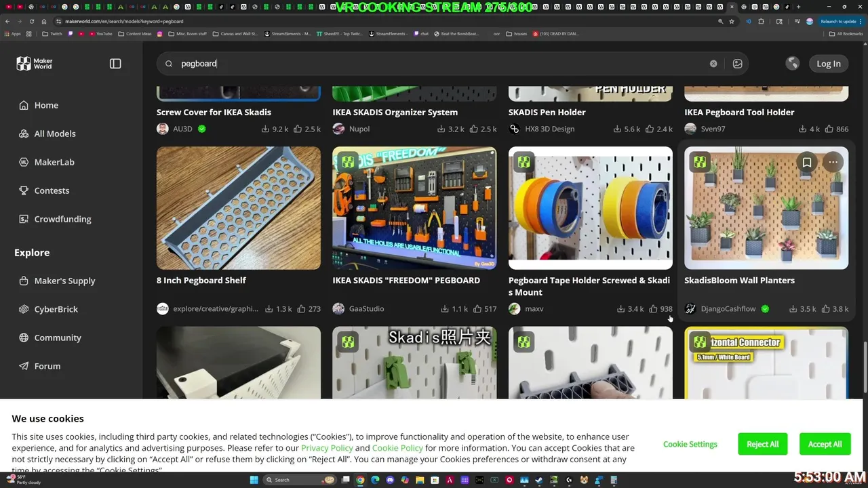Open more options on SkadisBloom Wall Planters card
The height and width of the screenshot is (488, 868).
click(x=833, y=163)
